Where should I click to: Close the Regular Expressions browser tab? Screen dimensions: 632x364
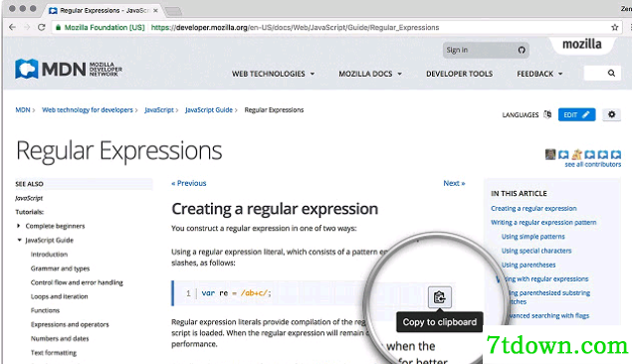pos(155,11)
